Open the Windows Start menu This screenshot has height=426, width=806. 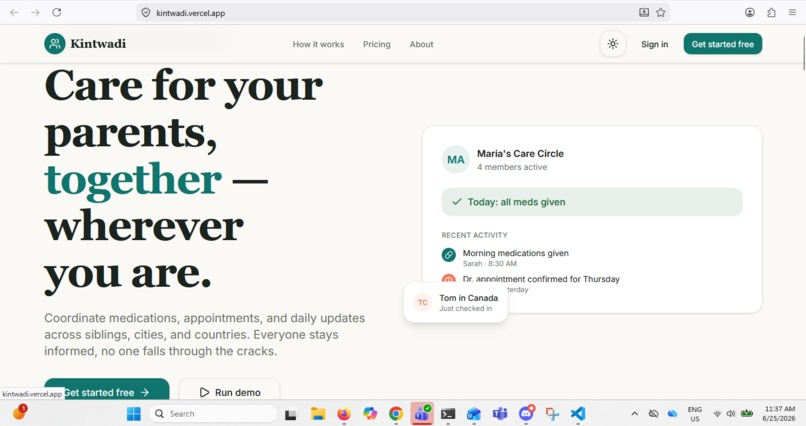(x=134, y=414)
